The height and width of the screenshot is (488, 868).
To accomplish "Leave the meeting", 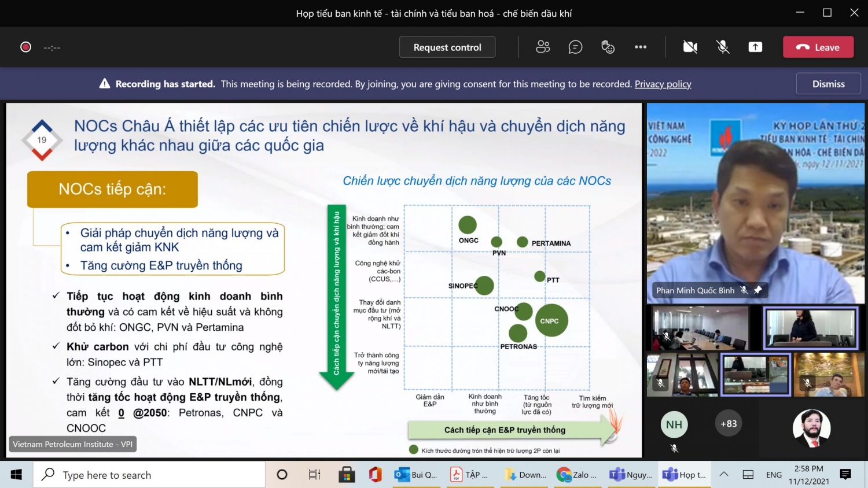I will click(818, 47).
